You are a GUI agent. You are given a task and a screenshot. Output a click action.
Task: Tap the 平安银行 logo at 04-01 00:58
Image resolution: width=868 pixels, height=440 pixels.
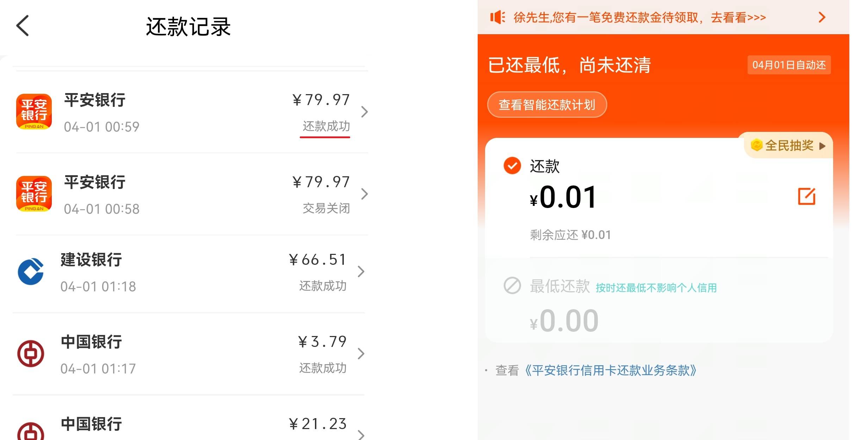tap(34, 194)
